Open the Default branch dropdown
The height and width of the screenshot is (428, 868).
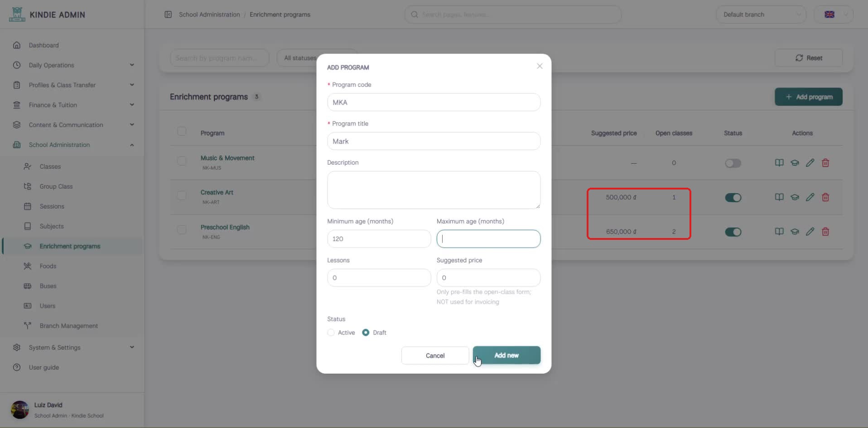(x=761, y=15)
